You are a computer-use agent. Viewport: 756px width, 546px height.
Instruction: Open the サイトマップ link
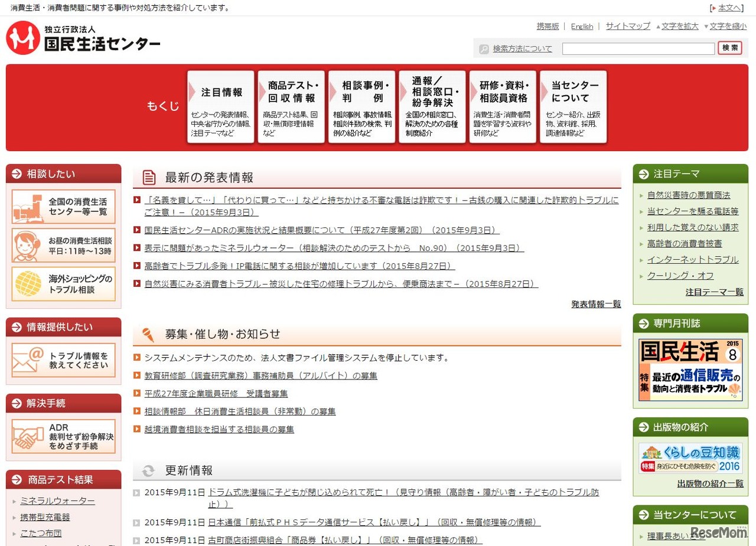[x=627, y=27]
